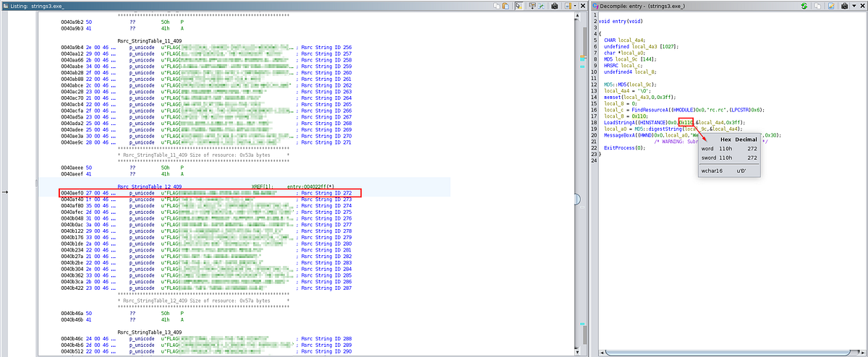Click the MessageBoxA function name
The width and height of the screenshot is (868, 357).
pos(621,135)
